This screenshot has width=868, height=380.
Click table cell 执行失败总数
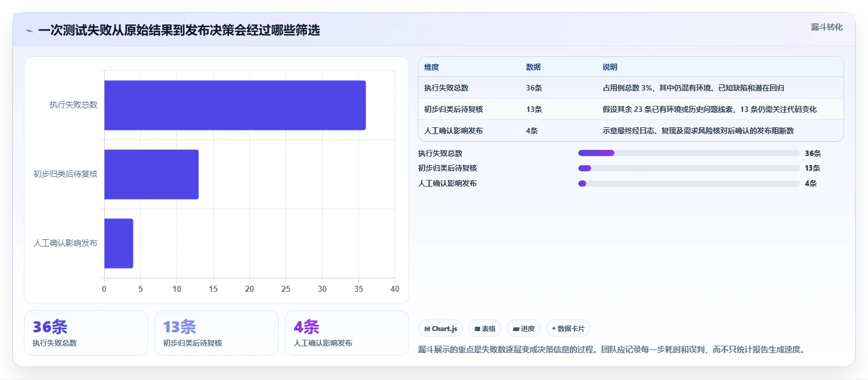point(446,88)
